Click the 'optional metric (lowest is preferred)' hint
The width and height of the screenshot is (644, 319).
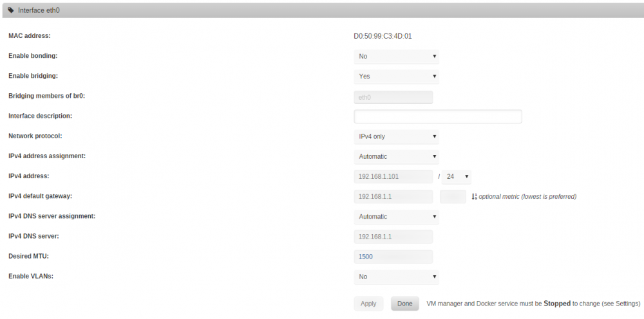click(x=528, y=197)
